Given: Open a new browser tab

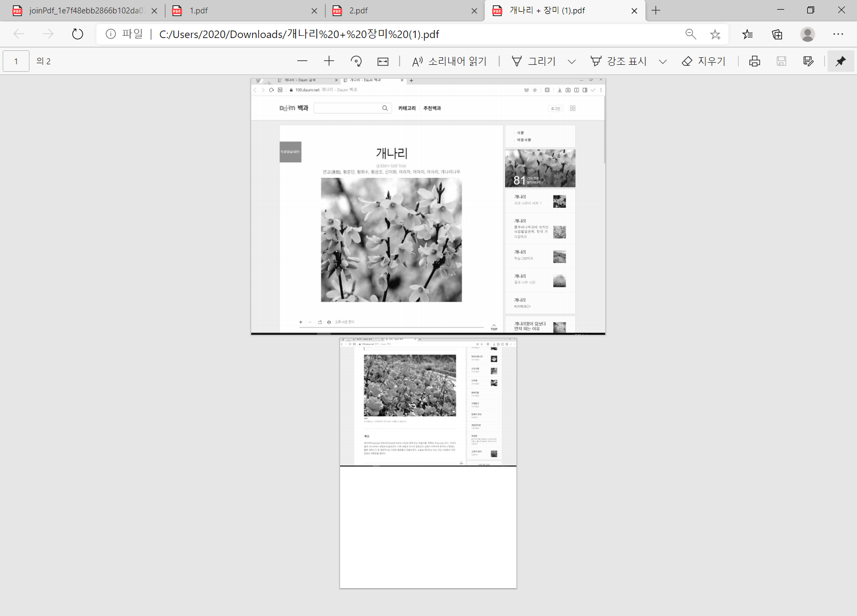Looking at the screenshot, I should 656,11.
